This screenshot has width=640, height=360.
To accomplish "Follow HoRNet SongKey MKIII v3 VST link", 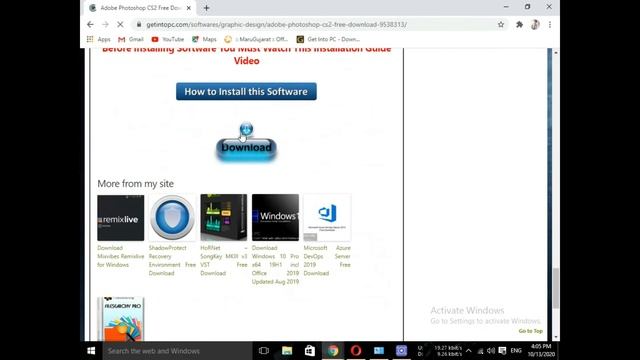I will pyautogui.click(x=224, y=260).
